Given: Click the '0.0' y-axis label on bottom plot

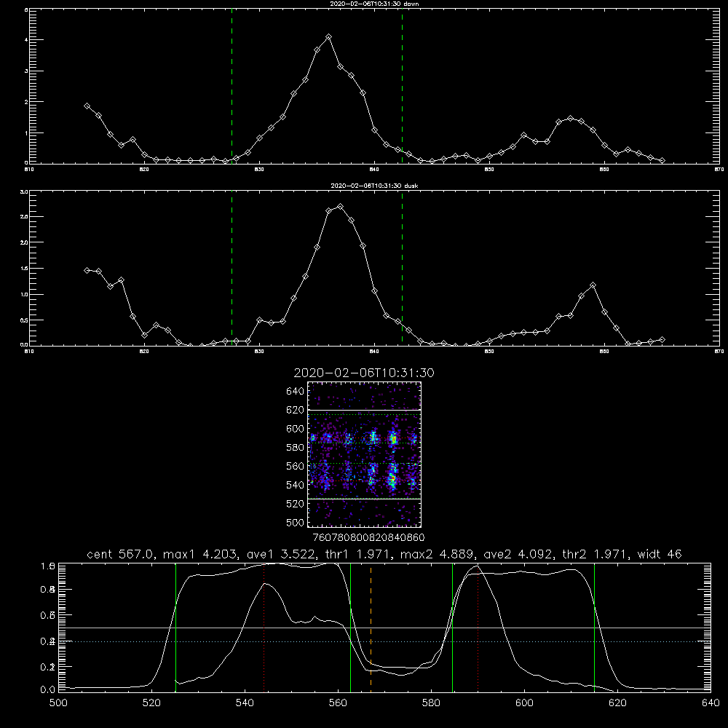Looking at the screenshot, I should [x=48, y=690].
